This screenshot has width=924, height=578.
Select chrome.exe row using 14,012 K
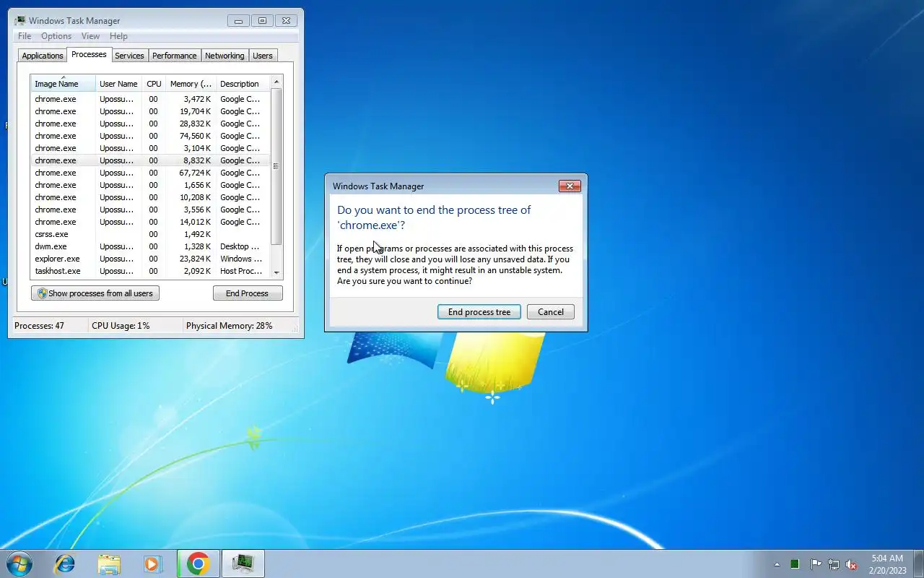(150, 222)
